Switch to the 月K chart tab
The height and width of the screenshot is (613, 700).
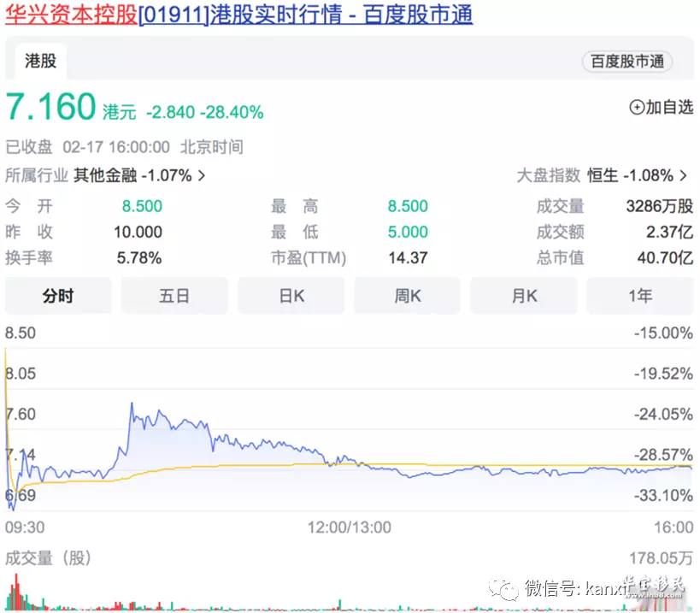click(524, 296)
